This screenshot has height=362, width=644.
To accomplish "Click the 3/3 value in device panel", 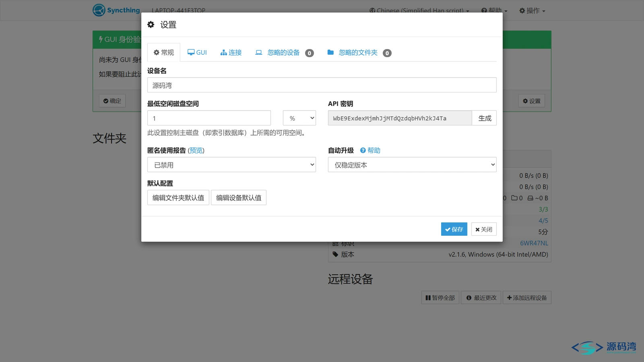I will coord(543,209).
